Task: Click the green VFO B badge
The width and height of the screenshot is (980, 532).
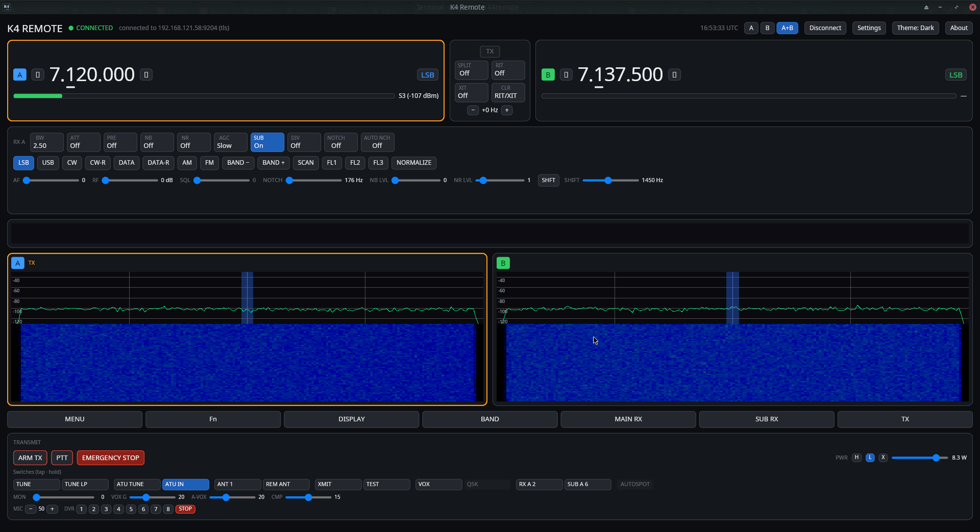Action: (548, 75)
